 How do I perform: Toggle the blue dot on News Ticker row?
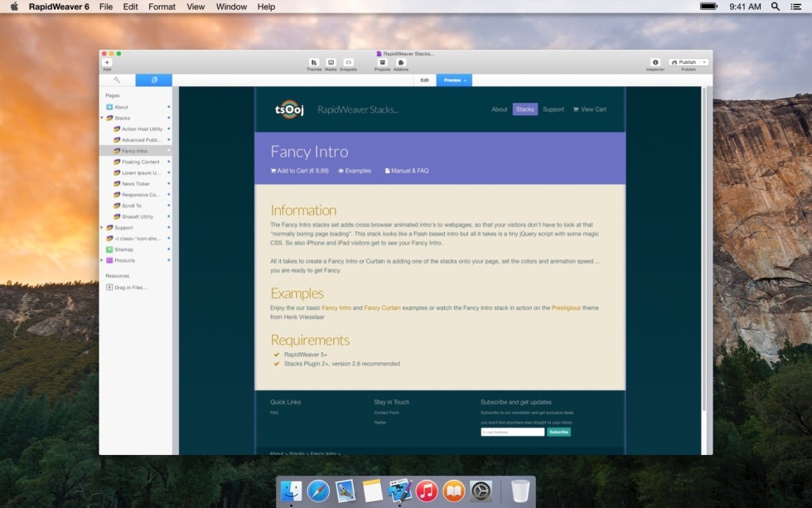169,183
